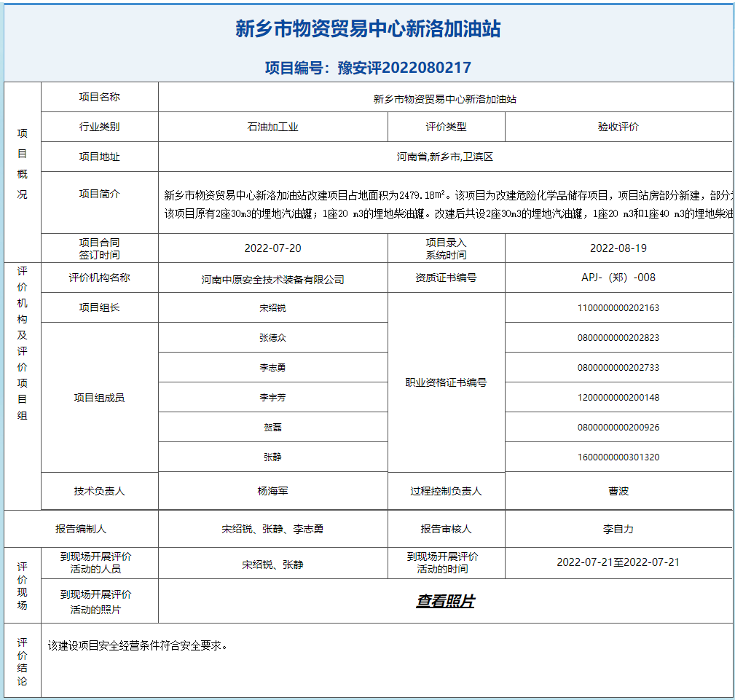Click certificate number 0800000000202733
This screenshot has width=735, height=700.
pyautogui.click(x=618, y=368)
